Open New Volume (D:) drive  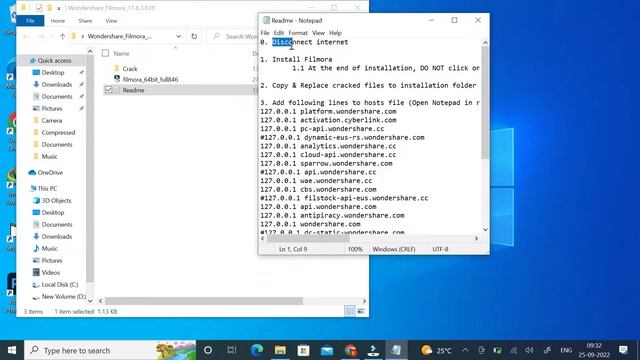coord(63,296)
